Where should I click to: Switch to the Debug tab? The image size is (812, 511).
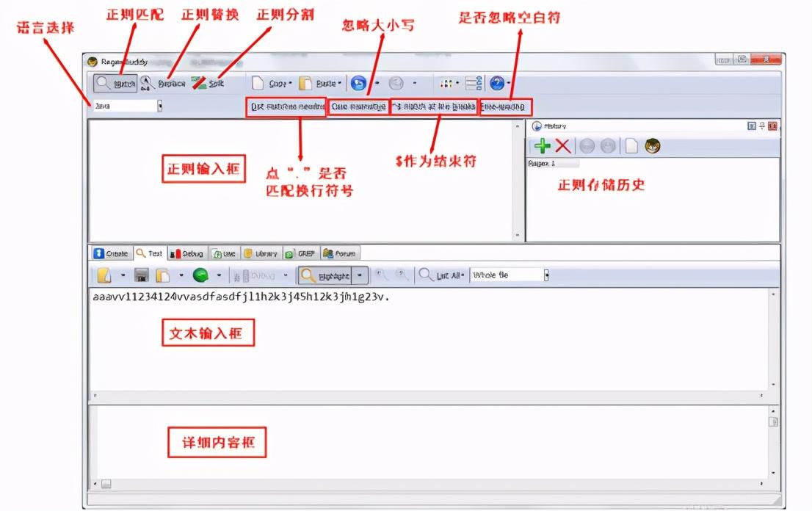pyautogui.click(x=187, y=253)
